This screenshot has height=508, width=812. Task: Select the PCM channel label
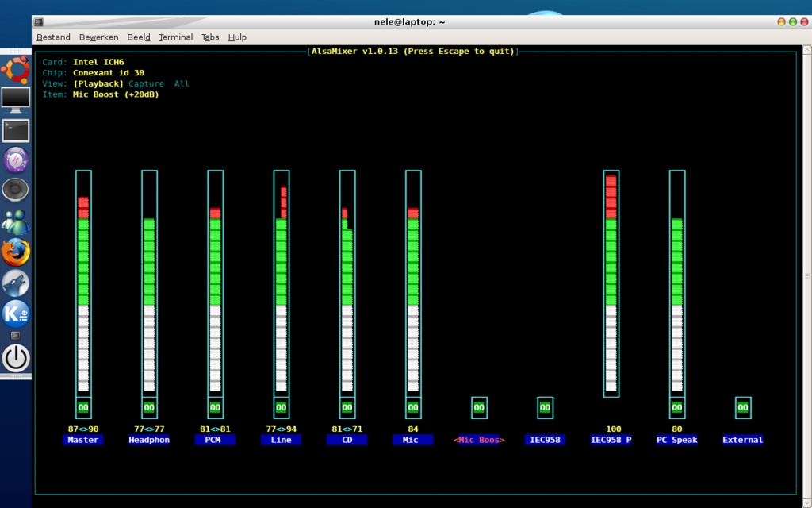tap(215, 440)
